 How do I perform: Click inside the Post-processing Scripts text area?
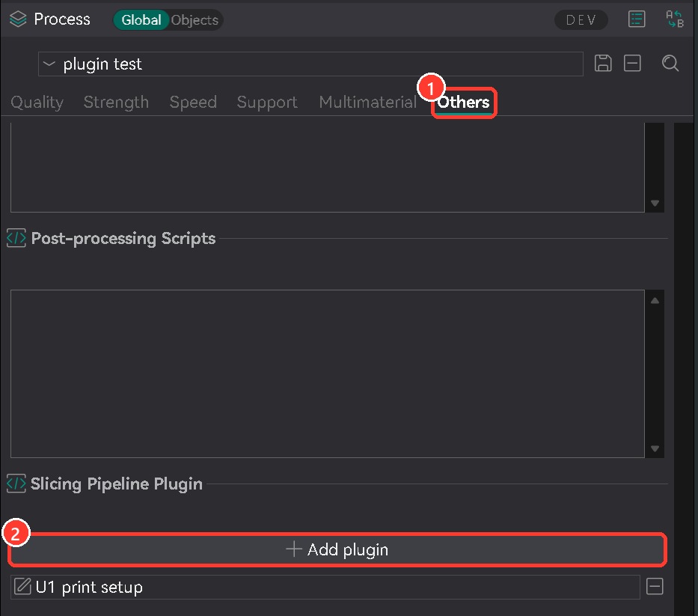[x=328, y=373]
